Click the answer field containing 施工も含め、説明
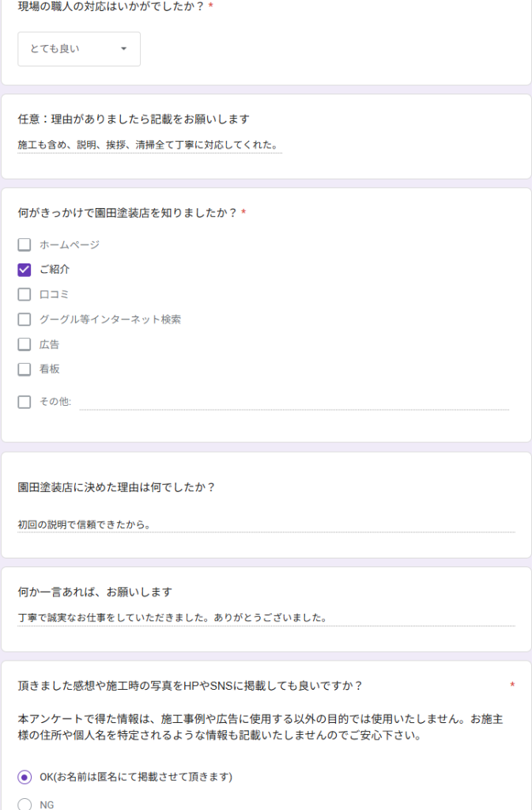Viewport: 532px width, 810px height. point(149,145)
